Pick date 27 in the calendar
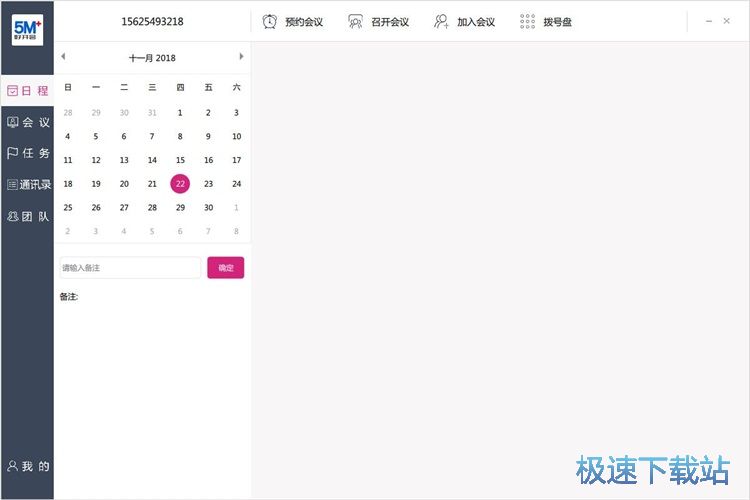Image resolution: width=750 pixels, height=500 pixels. pyautogui.click(x=124, y=208)
